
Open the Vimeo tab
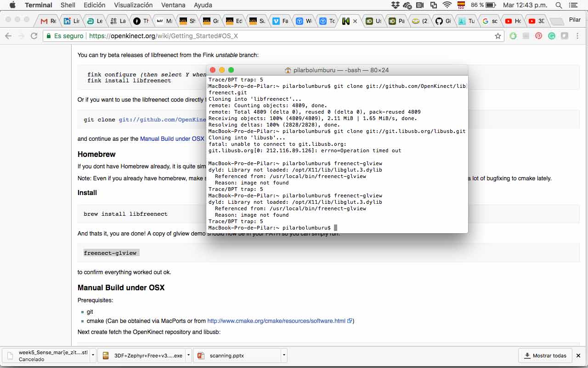pyautogui.click(x=281, y=21)
